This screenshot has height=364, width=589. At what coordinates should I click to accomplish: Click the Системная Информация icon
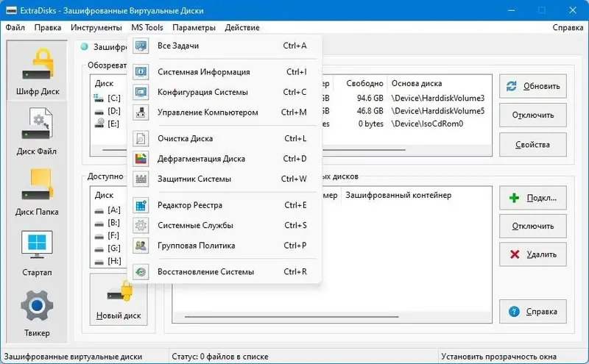(x=141, y=71)
